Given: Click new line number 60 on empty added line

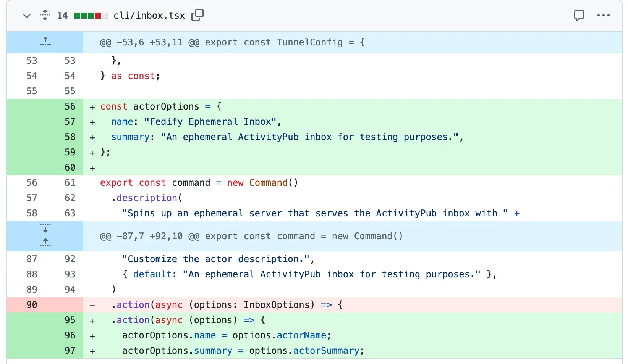Looking at the screenshot, I should [x=70, y=168].
